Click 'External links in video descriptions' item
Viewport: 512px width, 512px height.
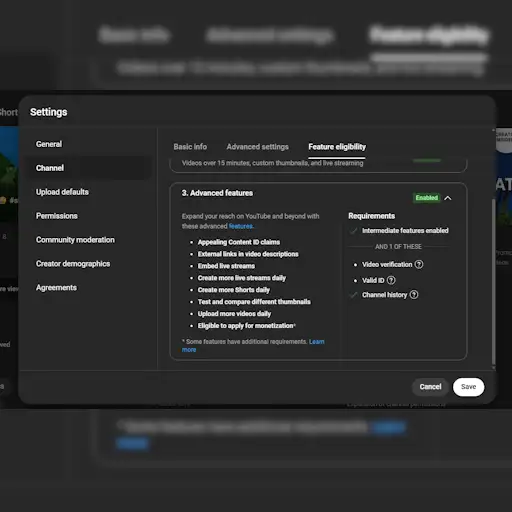click(248, 254)
